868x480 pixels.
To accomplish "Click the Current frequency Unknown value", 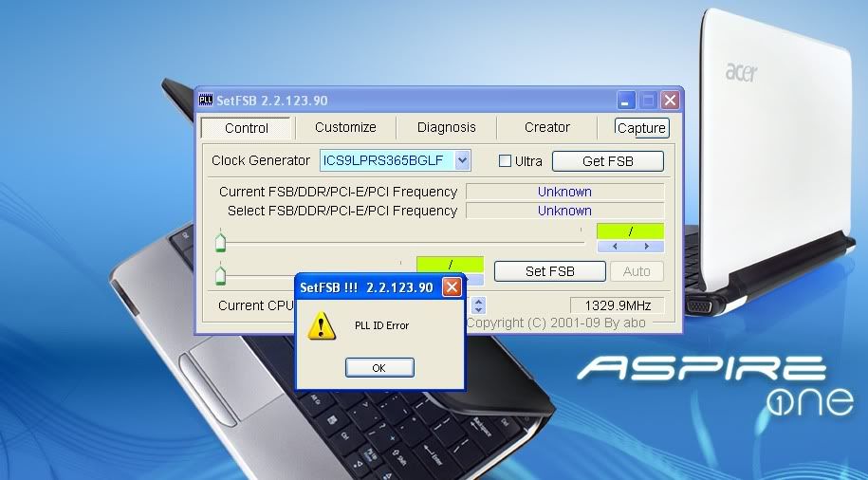I will pos(564,192).
